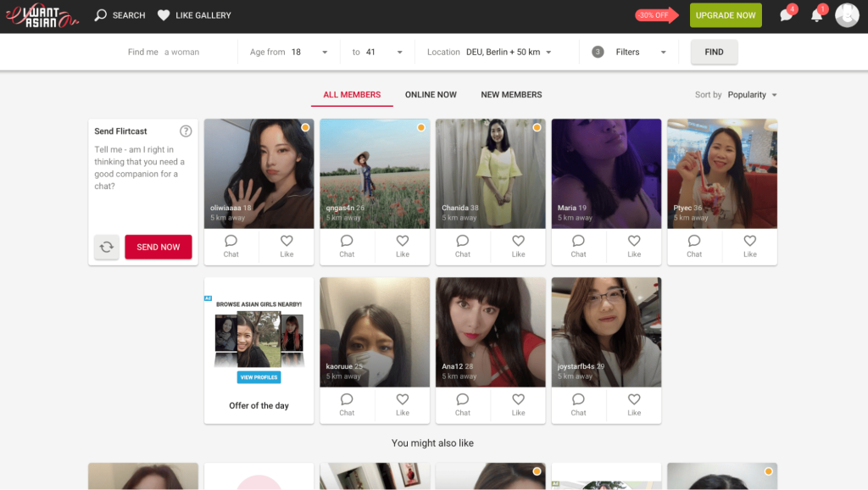This screenshot has height=490, width=868.
Task: Click the 'Offer of the day' text
Action: coord(259,405)
